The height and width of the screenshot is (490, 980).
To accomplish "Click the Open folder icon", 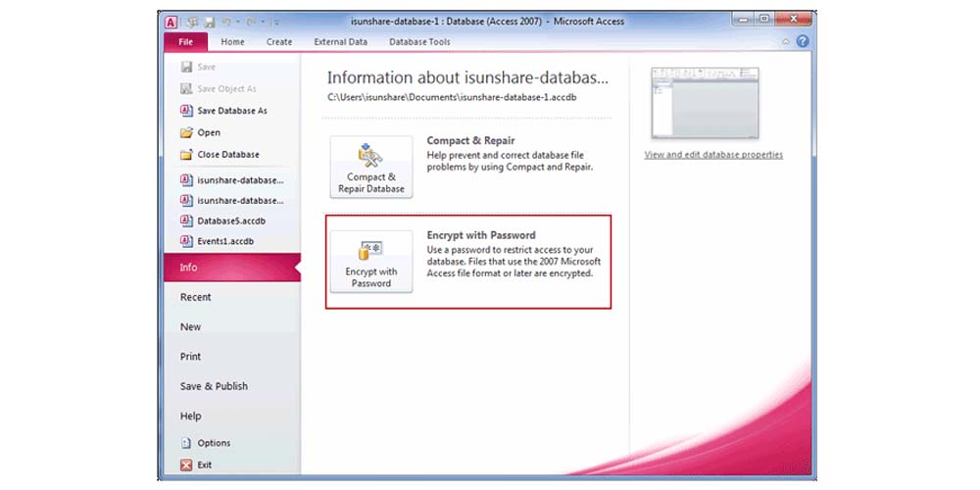I will tap(186, 132).
